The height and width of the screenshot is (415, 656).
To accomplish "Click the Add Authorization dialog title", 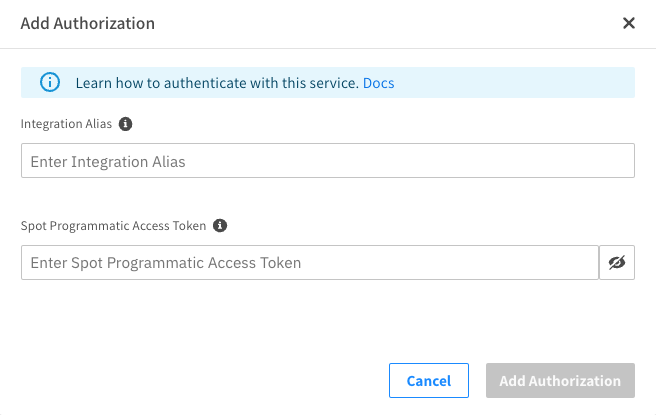I will tap(87, 23).
